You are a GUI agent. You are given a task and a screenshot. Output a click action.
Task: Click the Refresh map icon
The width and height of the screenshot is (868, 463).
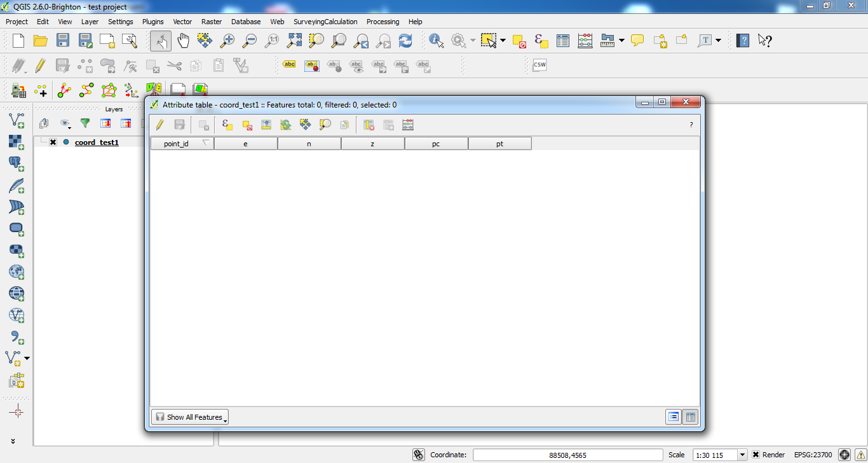pos(405,41)
